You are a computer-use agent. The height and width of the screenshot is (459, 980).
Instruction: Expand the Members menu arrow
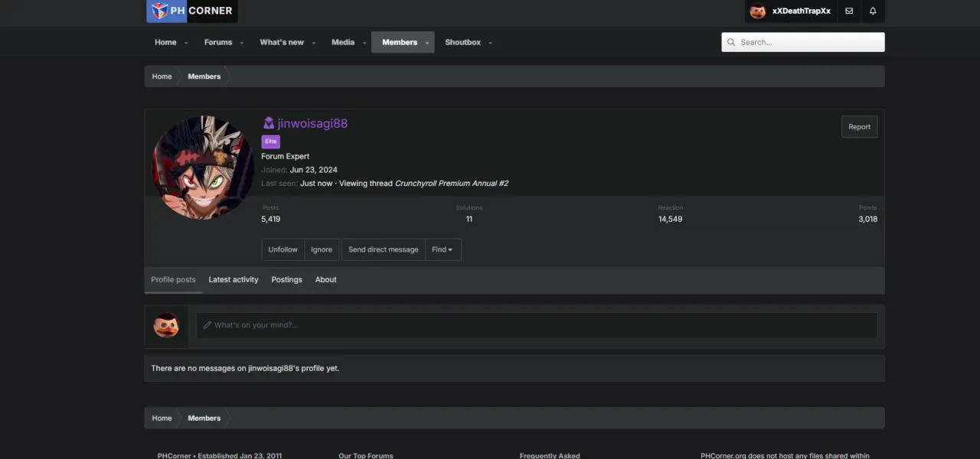pos(427,43)
